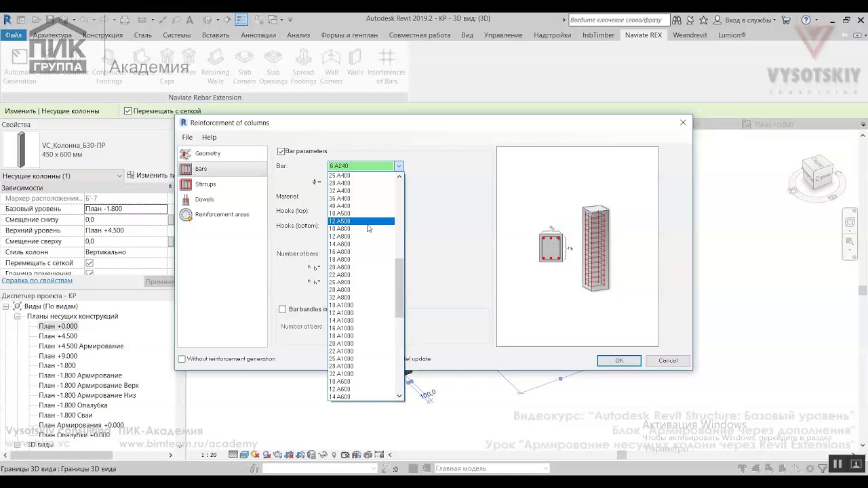Screen dimensions: 868x488
Task: Click the bar list scroll-down arrow
Action: (x=399, y=396)
